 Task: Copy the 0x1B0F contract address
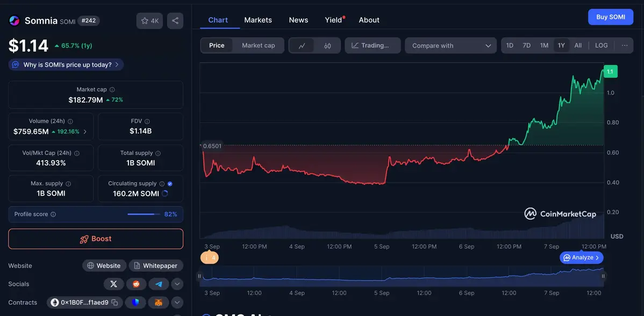point(114,302)
